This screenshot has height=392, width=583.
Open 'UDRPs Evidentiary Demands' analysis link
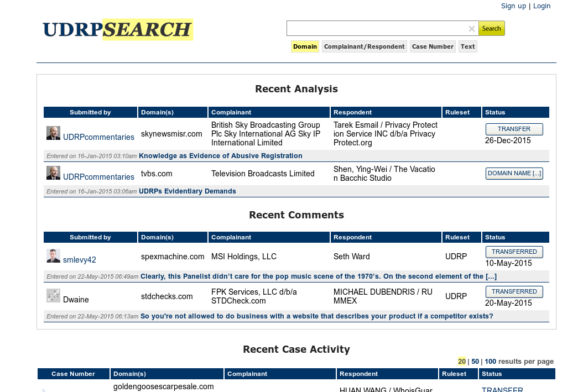coord(188,191)
